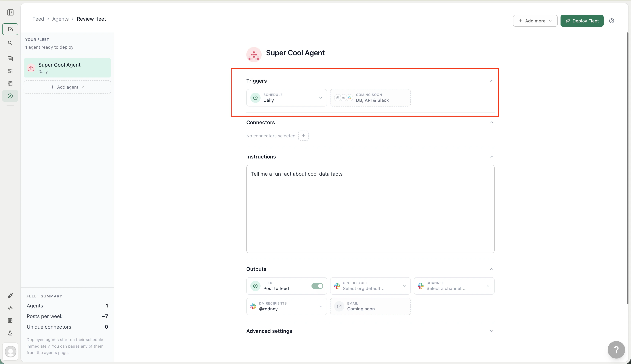Collapse the Instructions section

point(491,157)
